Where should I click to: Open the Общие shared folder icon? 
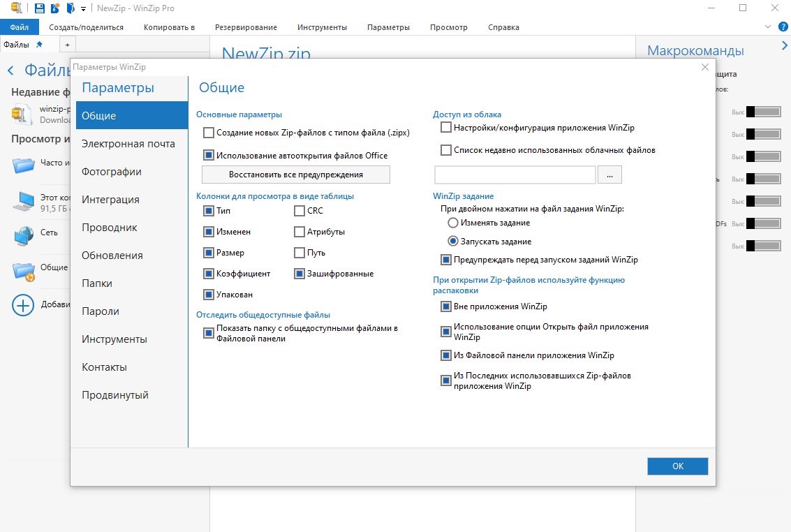pyautogui.click(x=24, y=271)
